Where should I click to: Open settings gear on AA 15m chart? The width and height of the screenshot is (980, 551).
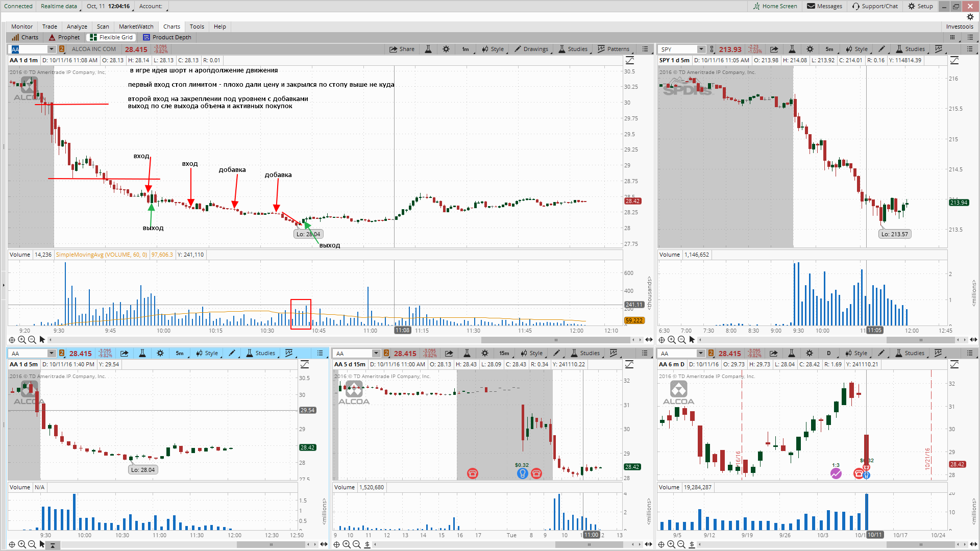tap(485, 353)
